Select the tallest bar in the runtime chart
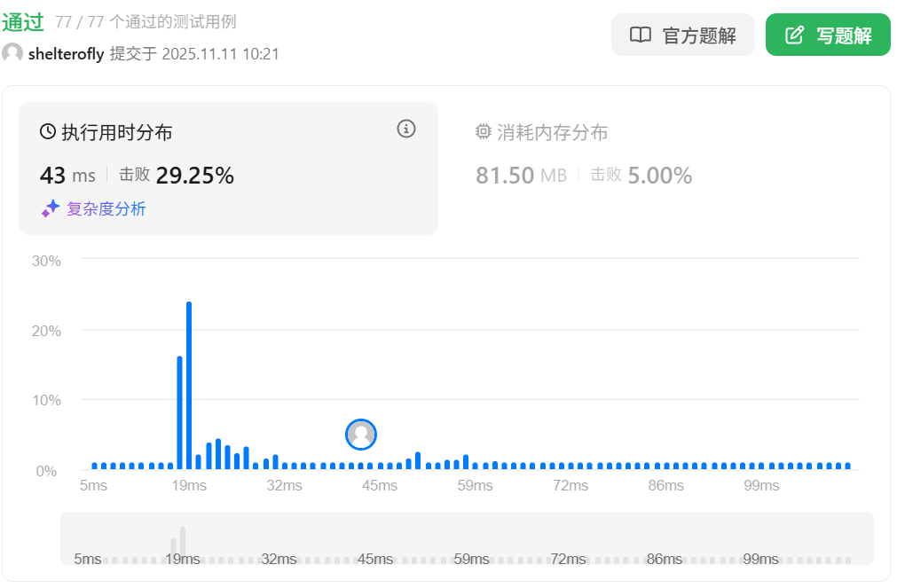 point(189,386)
